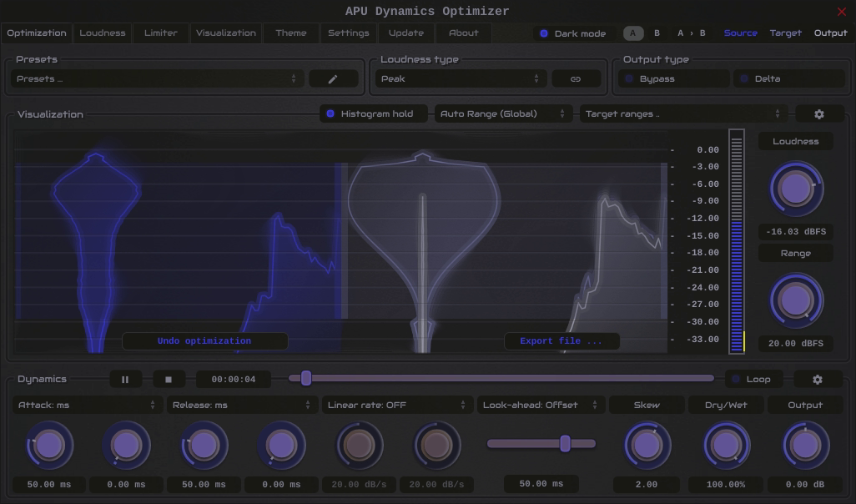Click the look-ahead offset slider handle

tap(565, 443)
